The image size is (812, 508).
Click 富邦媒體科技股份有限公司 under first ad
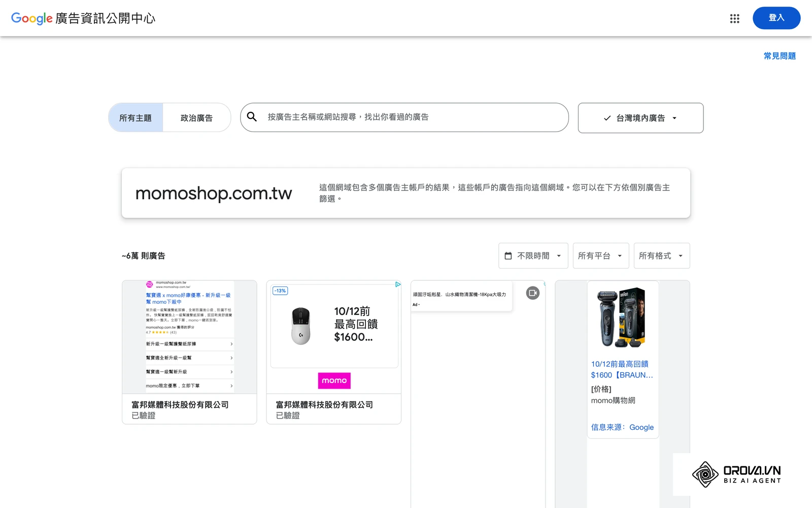pos(180,404)
